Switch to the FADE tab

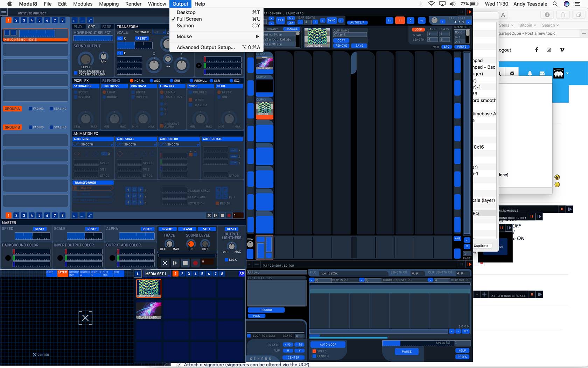(106, 27)
